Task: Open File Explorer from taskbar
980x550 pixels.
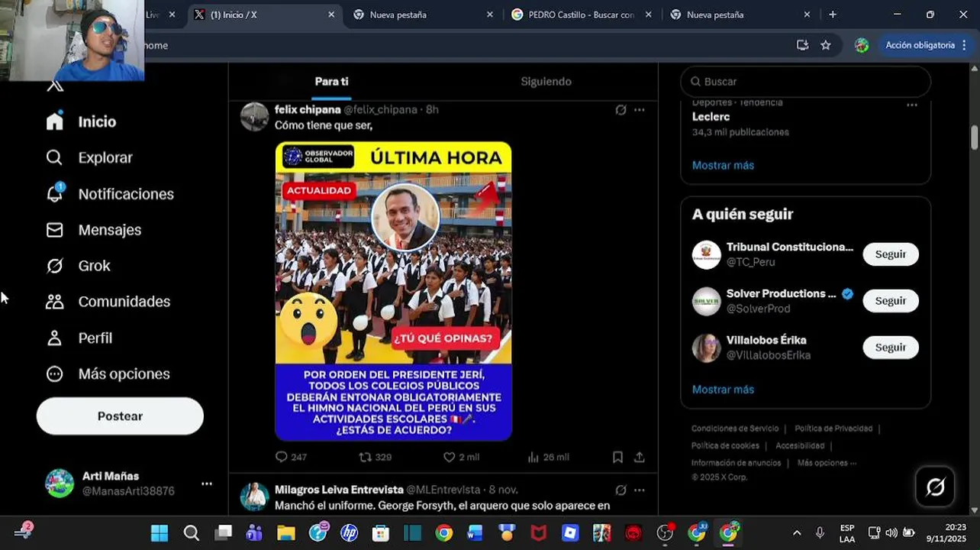Action: pos(285,533)
